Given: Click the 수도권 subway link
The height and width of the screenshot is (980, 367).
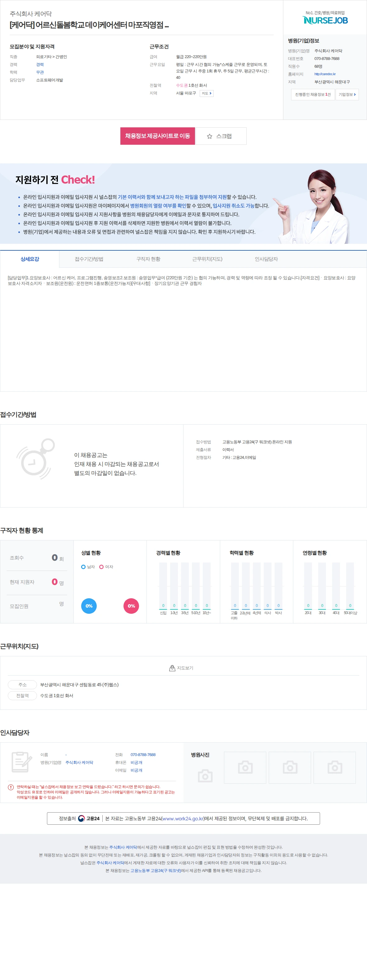Looking at the screenshot, I should click(x=182, y=86).
